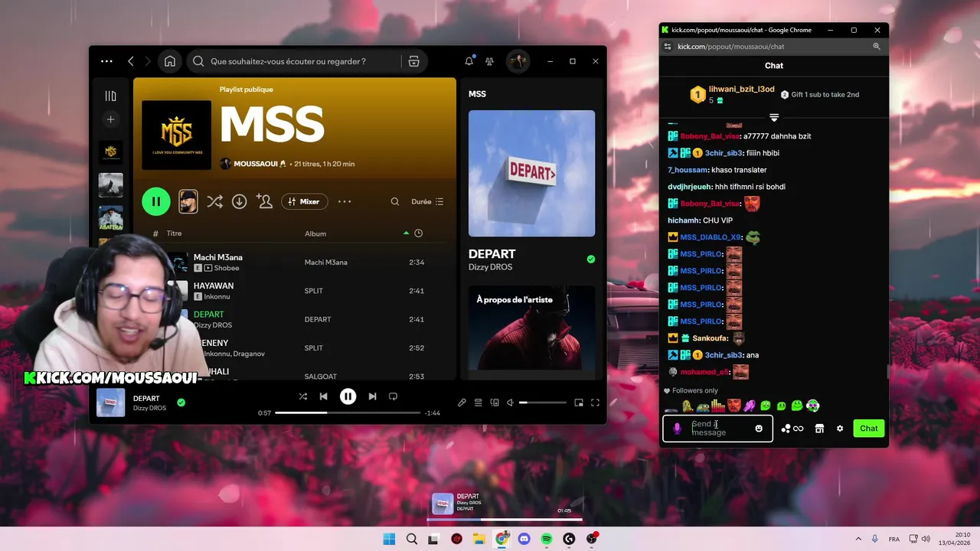Open connect to a device icon

[x=495, y=403]
